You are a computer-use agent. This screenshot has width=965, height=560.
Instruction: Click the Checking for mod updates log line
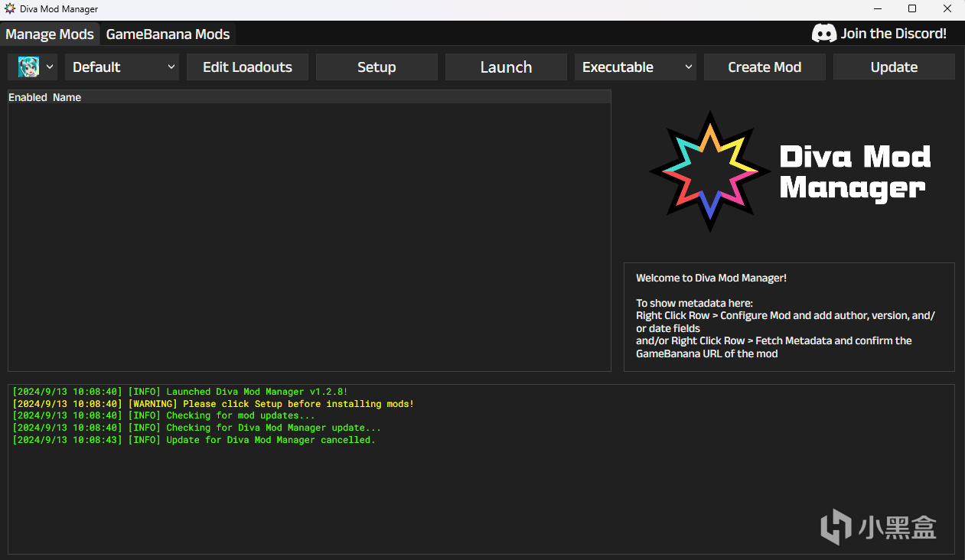pos(164,415)
